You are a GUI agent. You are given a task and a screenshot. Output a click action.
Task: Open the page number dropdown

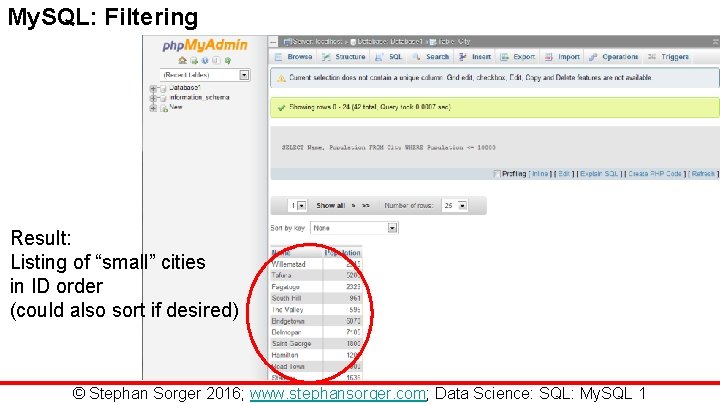[297, 206]
